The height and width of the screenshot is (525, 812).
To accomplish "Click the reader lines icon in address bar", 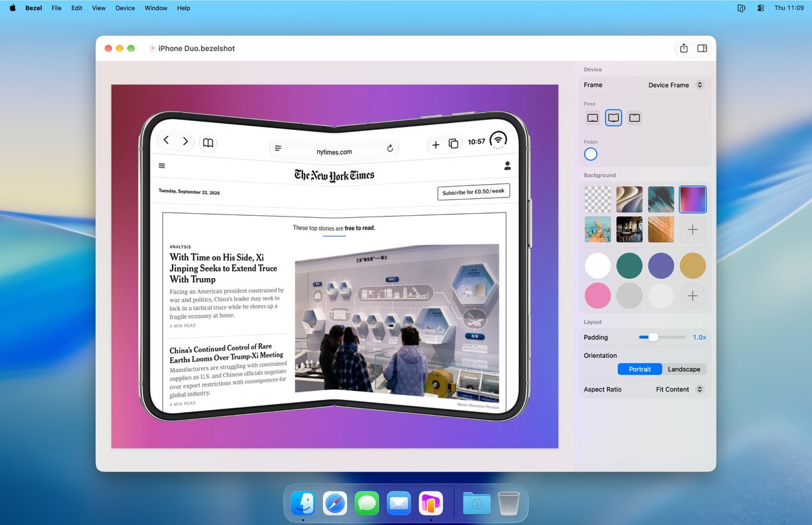I will pyautogui.click(x=278, y=148).
